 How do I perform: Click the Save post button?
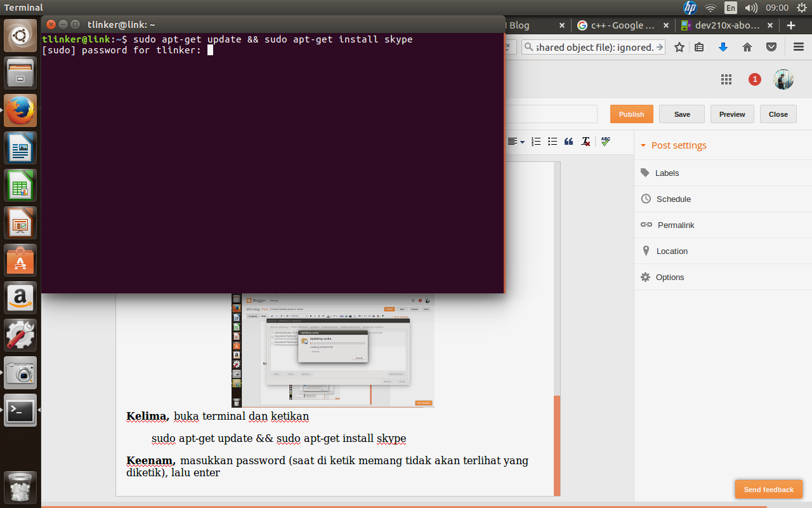[682, 114]
